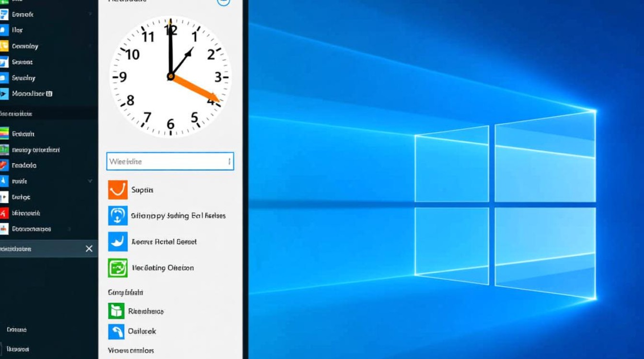Expand the sidebar row with the down chevron
The width and height of the screenshot is (644, 359).
pos(90,181)
